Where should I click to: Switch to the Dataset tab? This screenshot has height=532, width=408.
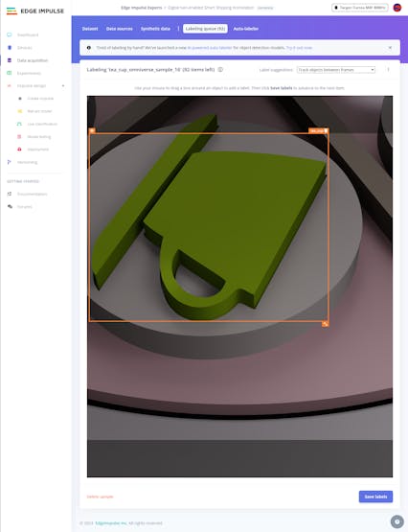[x=90, y=29]
